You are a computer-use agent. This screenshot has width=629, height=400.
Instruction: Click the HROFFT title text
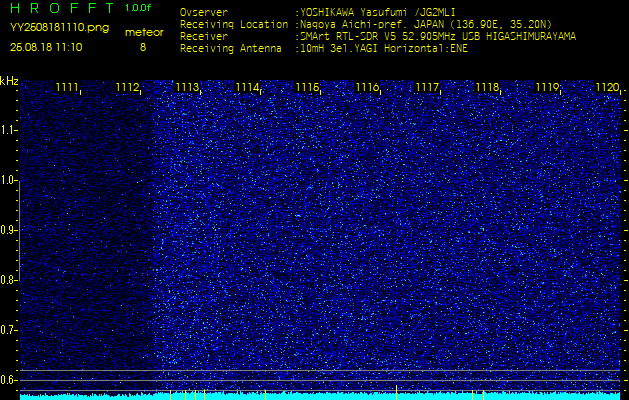tap(63, 8)
